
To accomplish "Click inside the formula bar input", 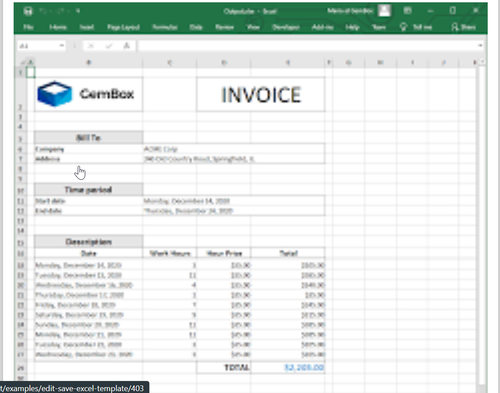I will [307, 46].
